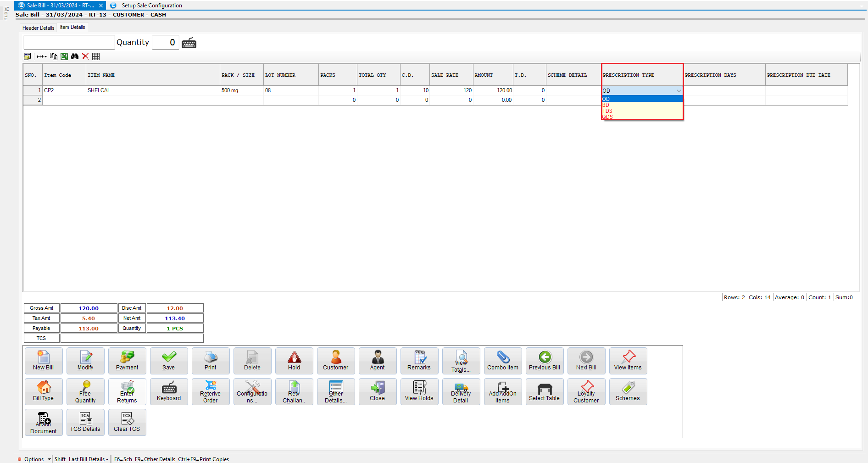Viewport: 868px width, 463px height.
Task: Open on-screen keyboard icon beside Quantity field
Action: coord(189,43)
